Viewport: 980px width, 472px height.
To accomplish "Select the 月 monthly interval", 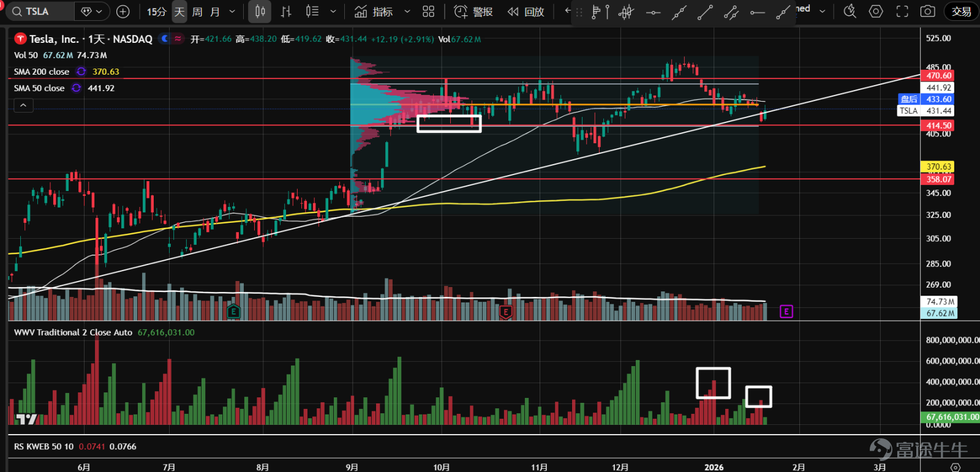I will coord(215,12).
